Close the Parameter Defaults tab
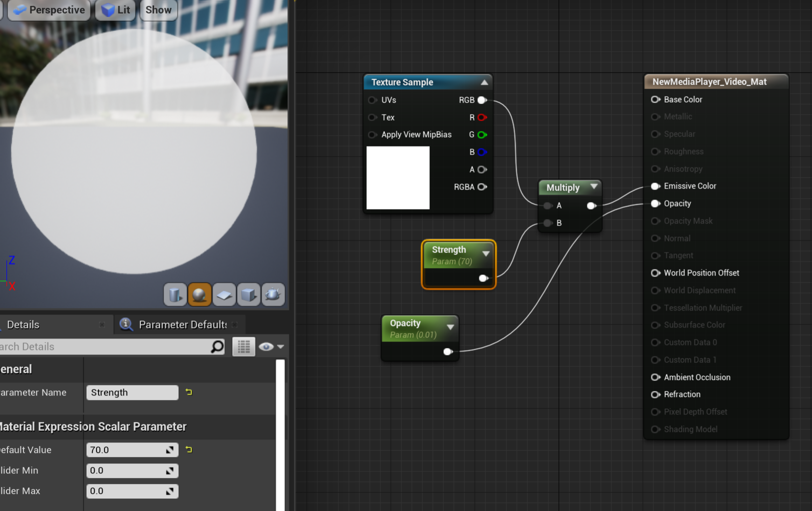The height and width of the screenshot is (511, 812). tap(234, 324)
